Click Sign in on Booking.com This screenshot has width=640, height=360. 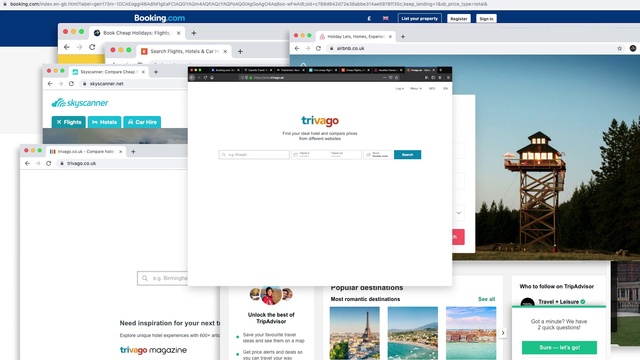(x=486, y=18)
